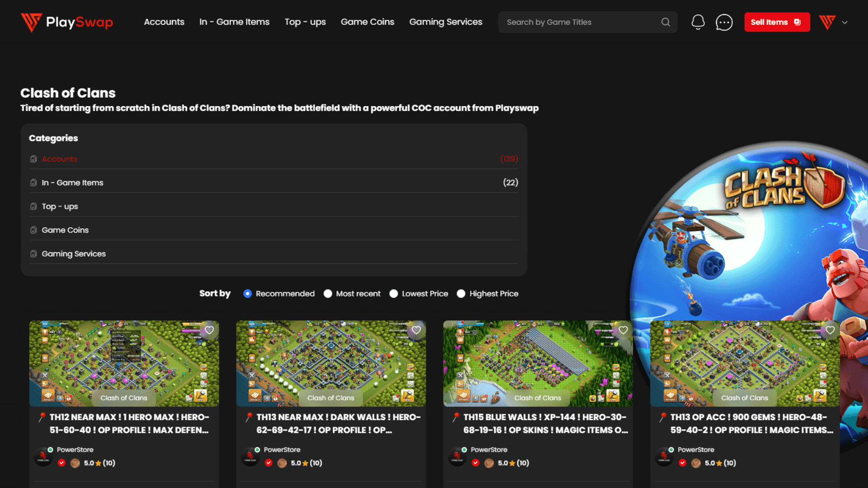Screen dimensions: 868x488
Task: Select the Recommended radio button
Action: [x=247, y=293]
